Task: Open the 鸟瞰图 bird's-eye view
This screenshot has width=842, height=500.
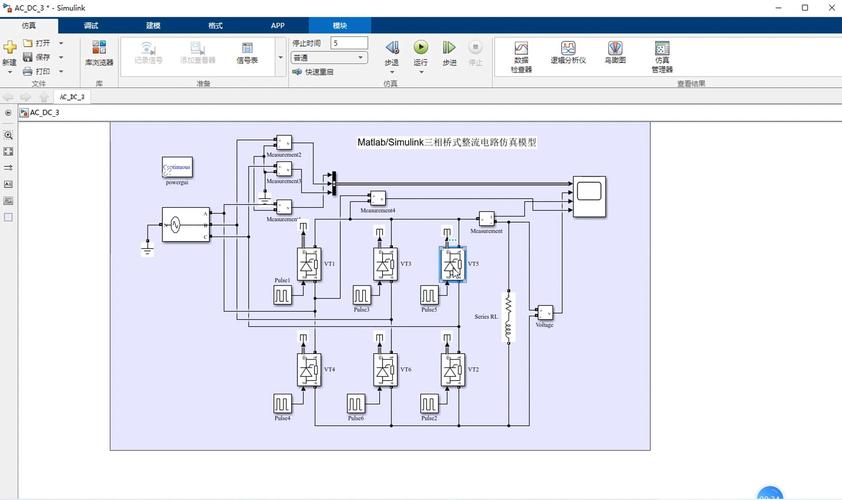Action: (615, 53)
